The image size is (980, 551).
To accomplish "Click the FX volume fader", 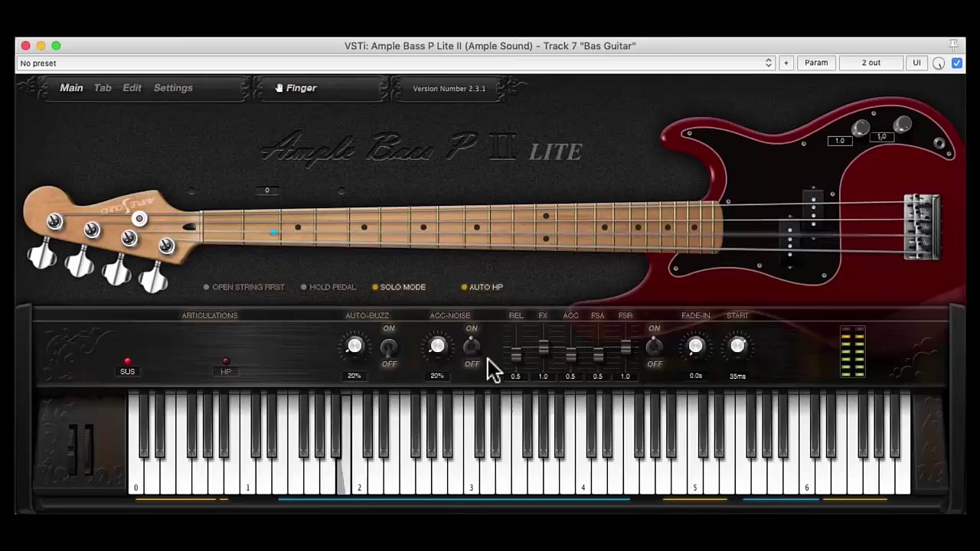I will tap(543, 348).
